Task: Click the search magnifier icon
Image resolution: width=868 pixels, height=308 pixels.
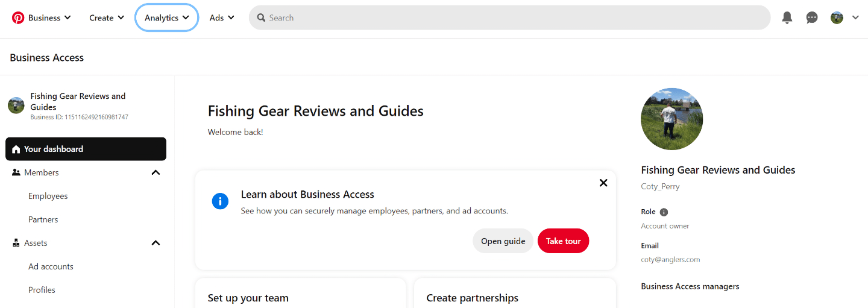Action: pos(261,17)
